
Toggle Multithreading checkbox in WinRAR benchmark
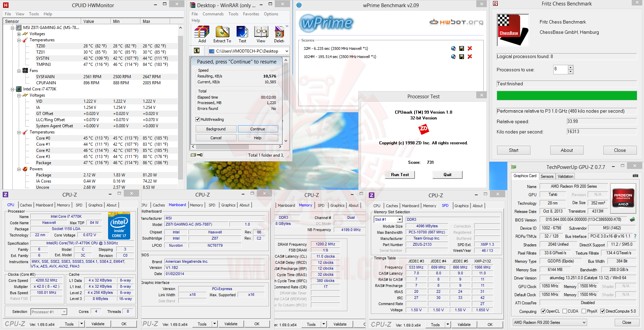(197, 119)
